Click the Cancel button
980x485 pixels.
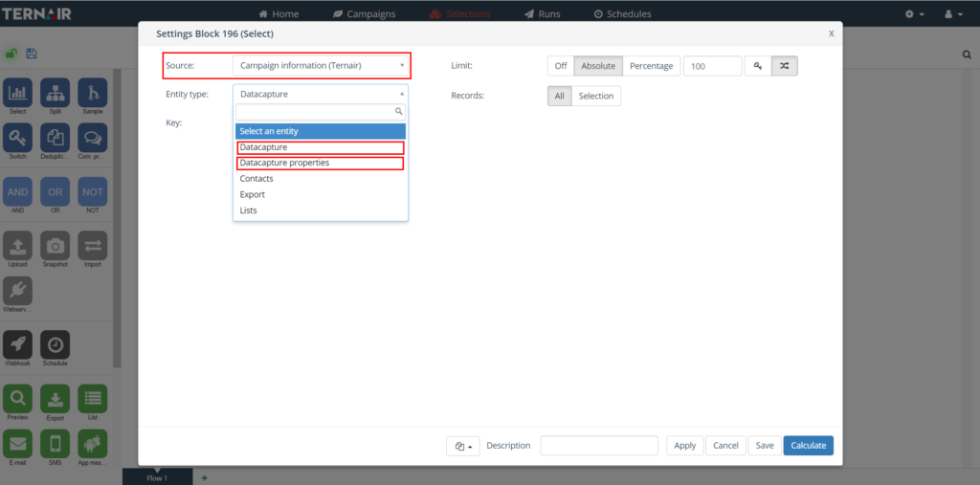pos(725,446)
